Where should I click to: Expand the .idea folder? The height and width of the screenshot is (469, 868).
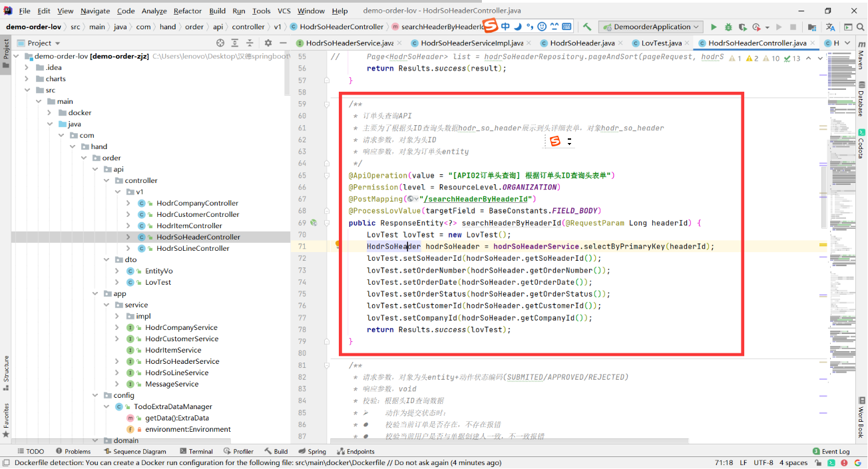coord(26,67)
